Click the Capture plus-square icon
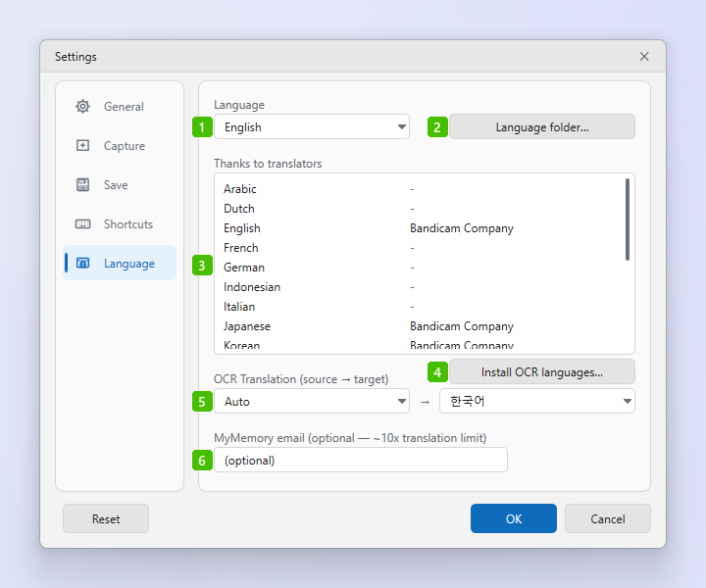The width and height of the screenshot is (706, 588). pos(82,145)
